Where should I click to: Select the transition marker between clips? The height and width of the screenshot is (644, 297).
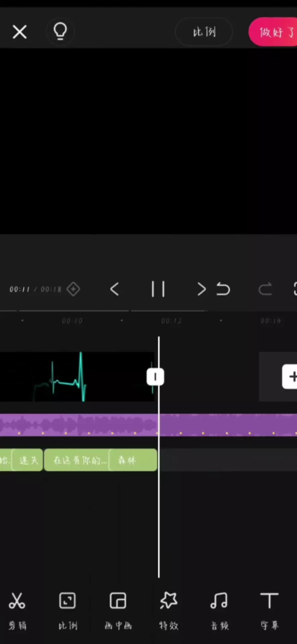(155, 377)
